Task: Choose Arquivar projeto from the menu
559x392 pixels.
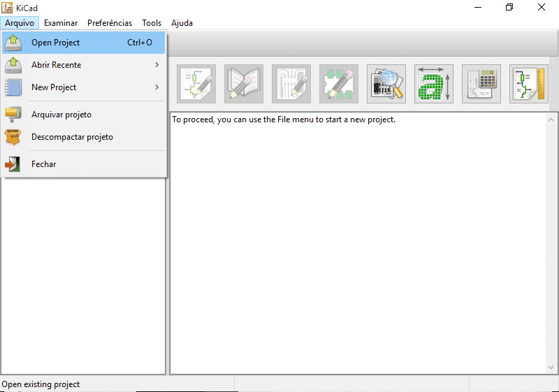Action: (x=84, y=115)
